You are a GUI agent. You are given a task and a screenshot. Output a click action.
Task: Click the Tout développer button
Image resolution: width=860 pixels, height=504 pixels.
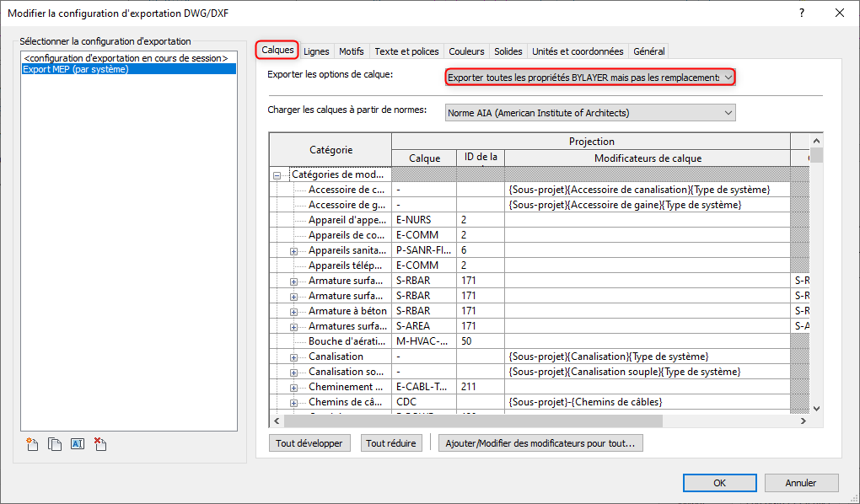[x=309, y=443]
